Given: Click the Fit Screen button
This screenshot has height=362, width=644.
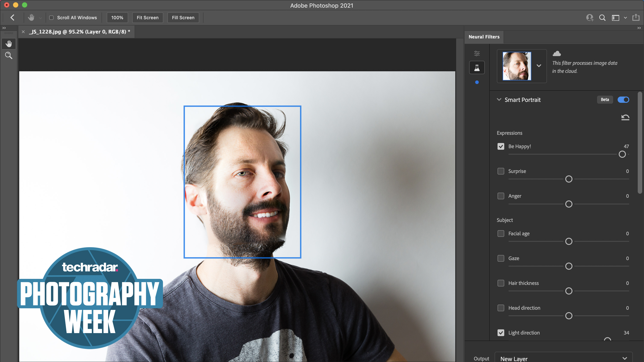Looking at the screenshot, I should coord(148,17).
